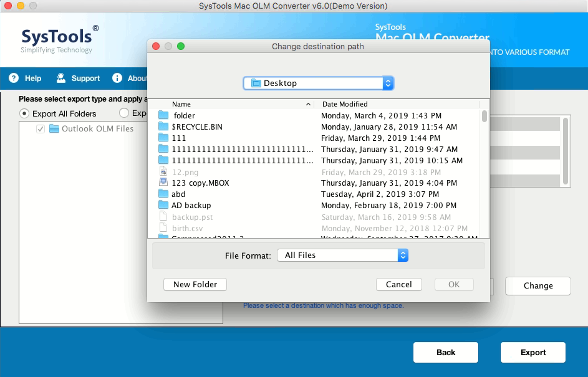Select the Export All Folders radio button
Image resolution: width=588 pixels, height=377 pixels.
pos(24,113)
